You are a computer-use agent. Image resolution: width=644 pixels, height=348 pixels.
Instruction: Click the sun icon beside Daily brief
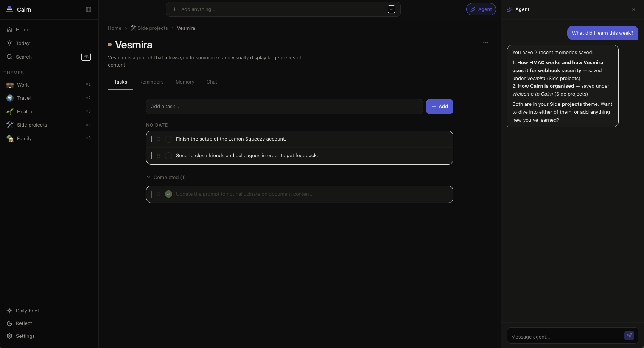point(9,311)
